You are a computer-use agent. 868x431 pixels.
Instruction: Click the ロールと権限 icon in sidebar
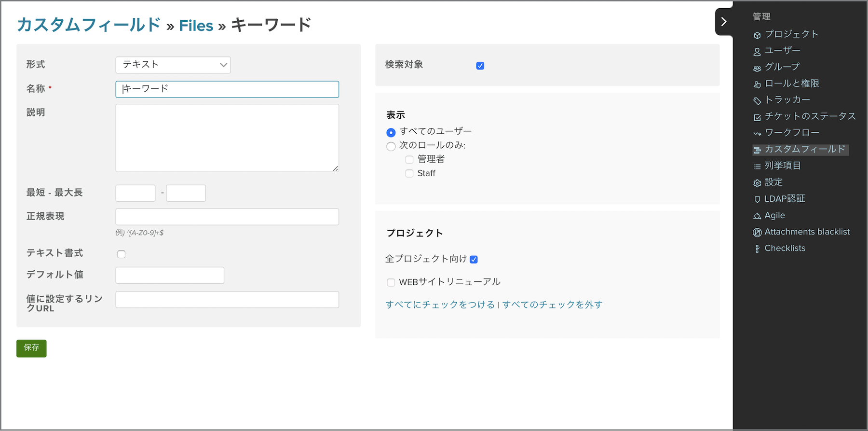point(757,84)
